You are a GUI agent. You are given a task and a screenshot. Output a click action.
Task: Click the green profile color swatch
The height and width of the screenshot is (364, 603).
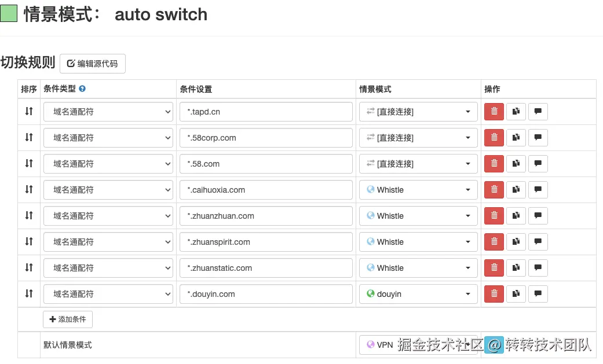point(9,13)
